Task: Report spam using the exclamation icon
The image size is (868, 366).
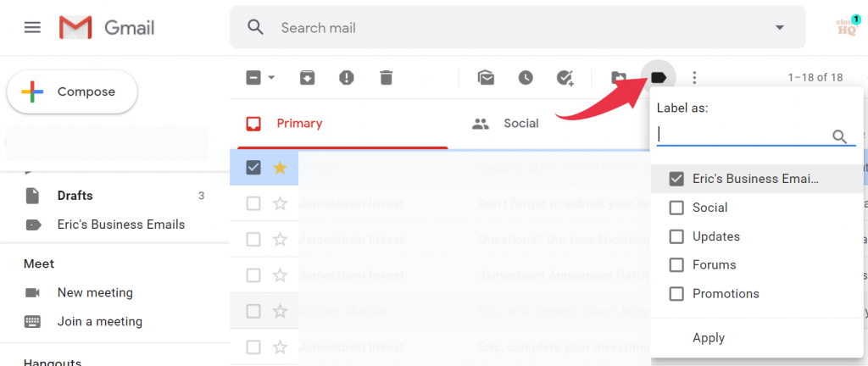Action: [347, 78]
